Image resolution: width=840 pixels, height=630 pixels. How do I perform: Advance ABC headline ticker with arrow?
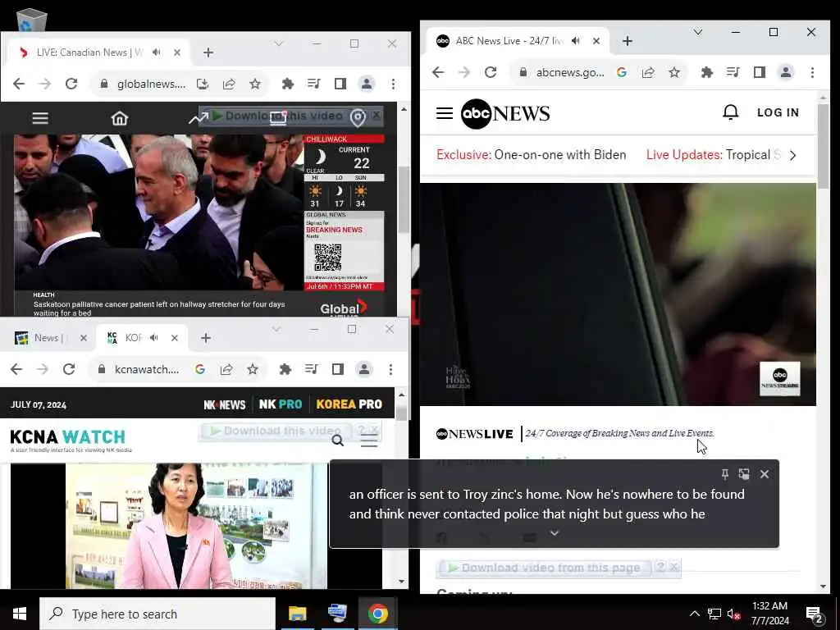pyautogui.click(x=793, y=155)
